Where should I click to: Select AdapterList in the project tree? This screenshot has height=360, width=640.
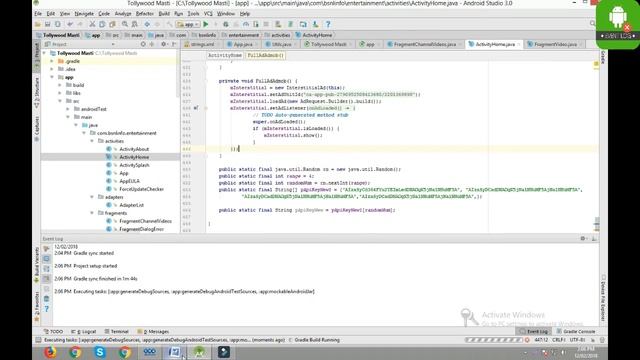point(131,205)
